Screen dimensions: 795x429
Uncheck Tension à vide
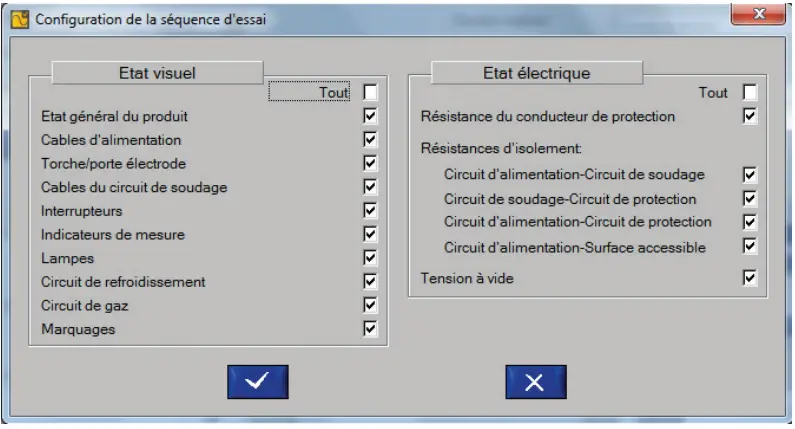749,278
